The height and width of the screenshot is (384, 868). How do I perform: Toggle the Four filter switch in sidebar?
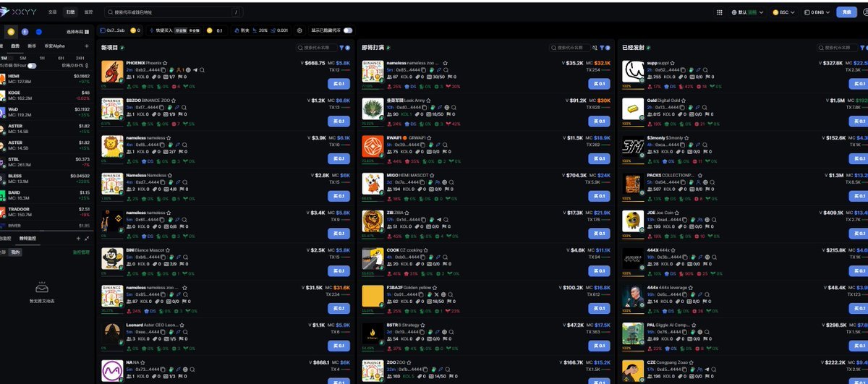pyautogui.click(x=32, y=65)
